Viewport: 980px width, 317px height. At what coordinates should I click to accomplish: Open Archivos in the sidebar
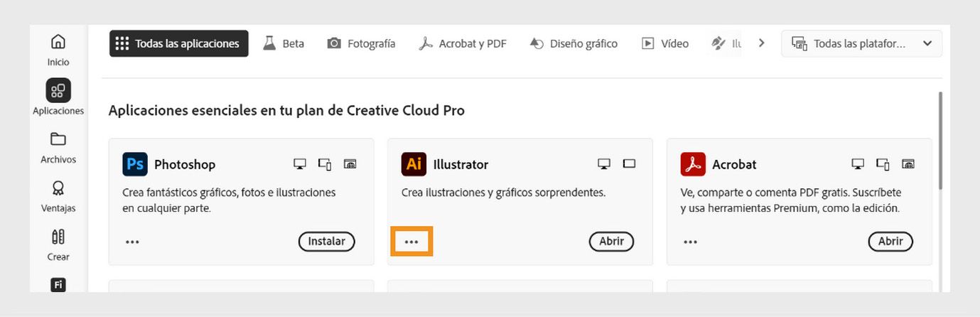pyautogui.click(x=58, y=147)
